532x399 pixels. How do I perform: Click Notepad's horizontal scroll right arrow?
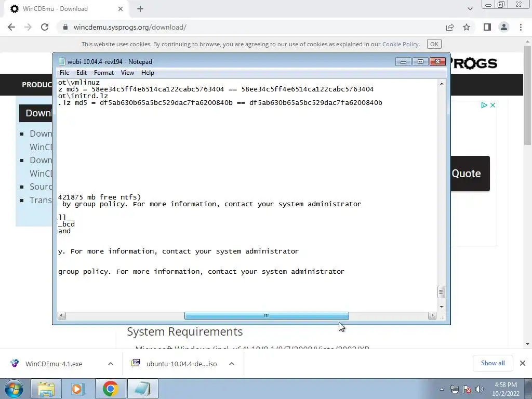pyautogui.click(x=432, y=315)
